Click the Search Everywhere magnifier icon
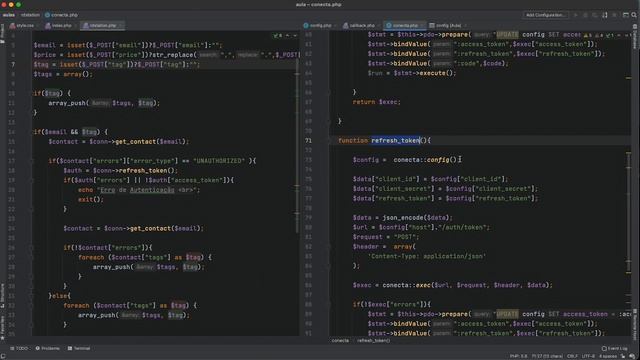640x360 pixels. tap(634, 15)
